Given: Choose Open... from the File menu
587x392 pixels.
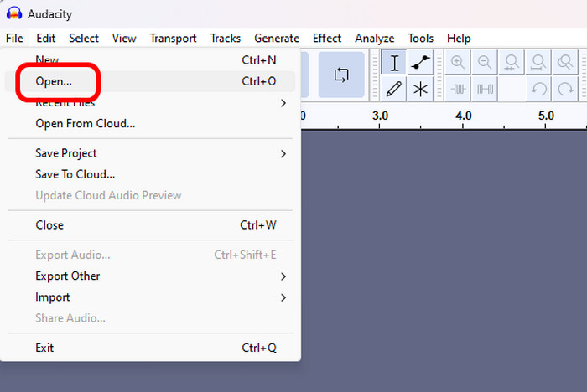Looking at the screenshot, I should click(150, 81).
